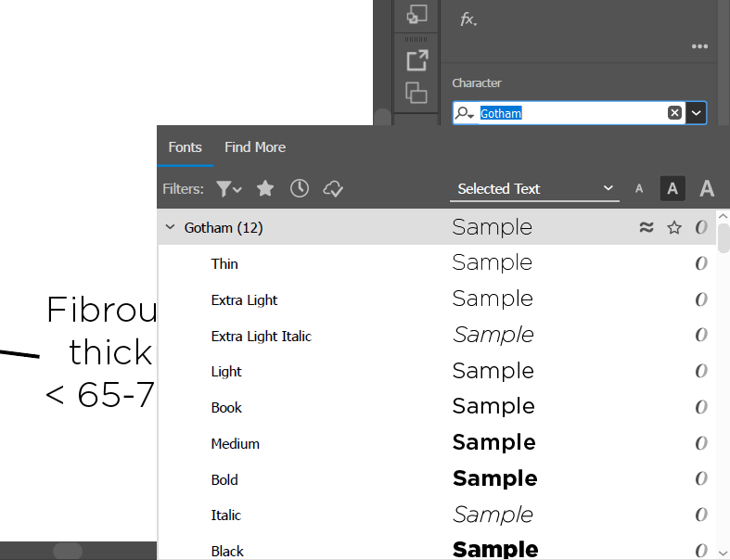Click font list scrollbar down arrow
The image size is (730, 560).
pyautogui.click(x=723, y=553)
